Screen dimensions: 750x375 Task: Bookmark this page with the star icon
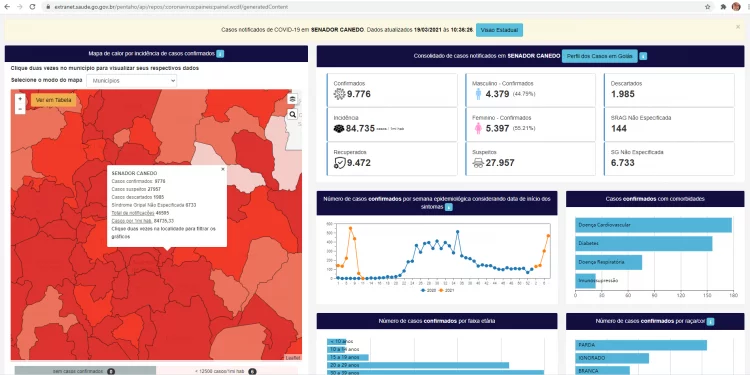(707, 7)
